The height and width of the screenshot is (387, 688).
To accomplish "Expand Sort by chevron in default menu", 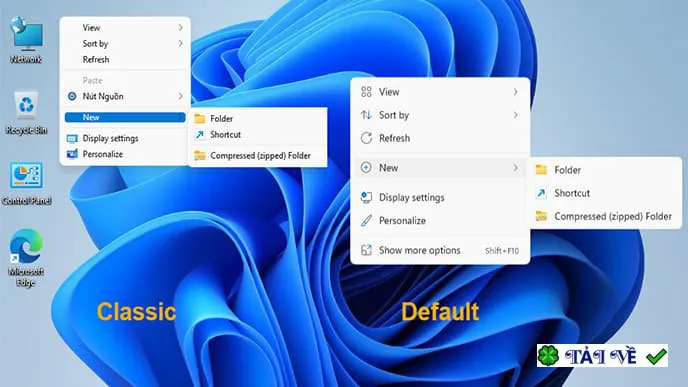I will pyautogui.click(x=516, y=115).
